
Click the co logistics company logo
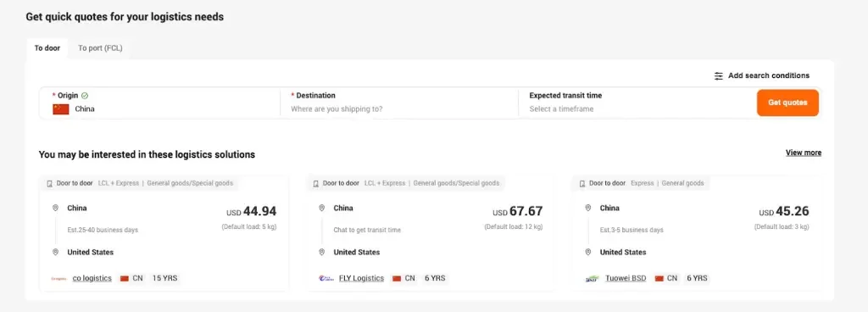[x=58, y=278]
